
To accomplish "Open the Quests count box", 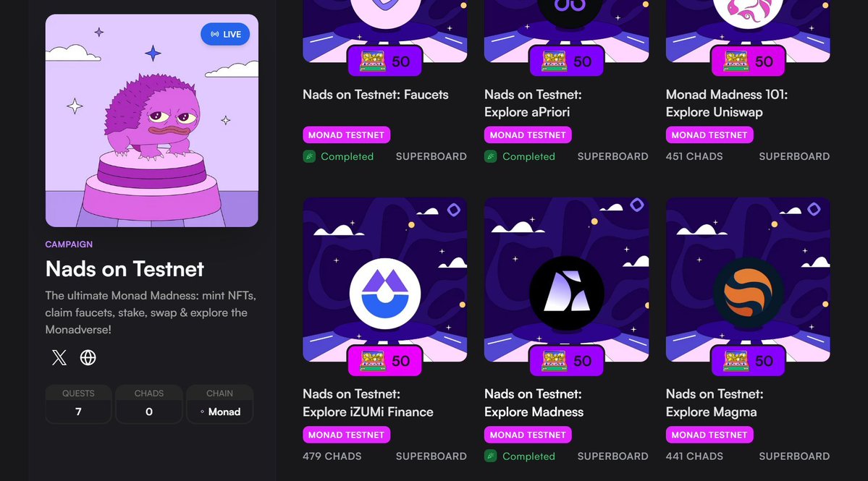I will point(78,404).
